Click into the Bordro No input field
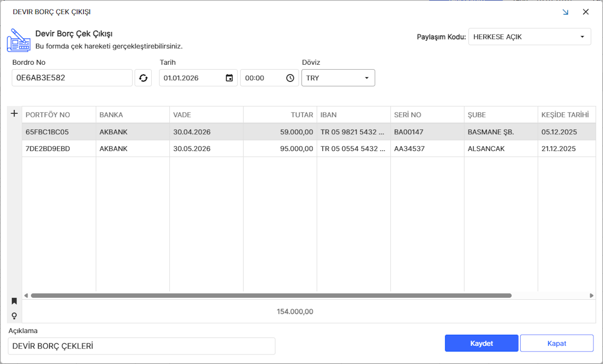The image size is (603, 364). pyautogui.click(x=72, y=78)
